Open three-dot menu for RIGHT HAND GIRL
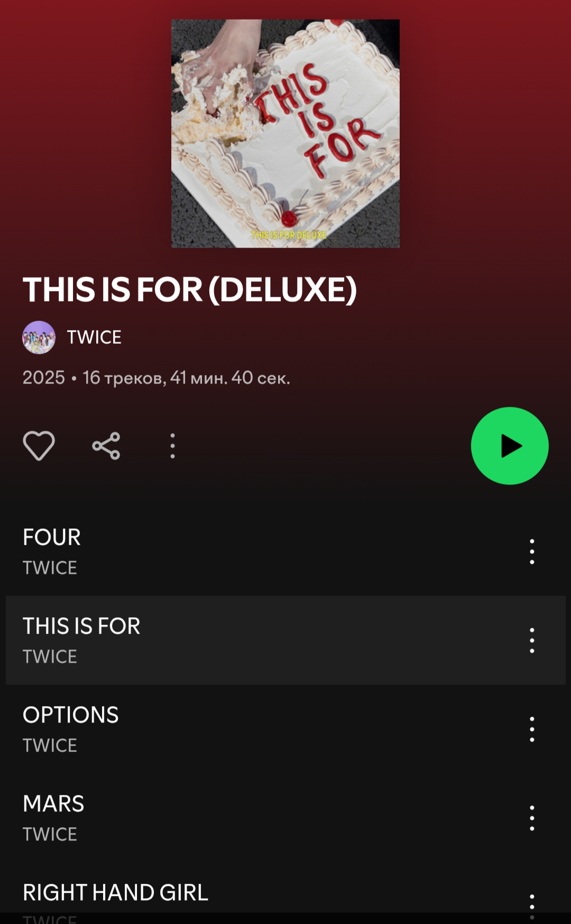This screenshot has height=924, width=571. [532, 907]
